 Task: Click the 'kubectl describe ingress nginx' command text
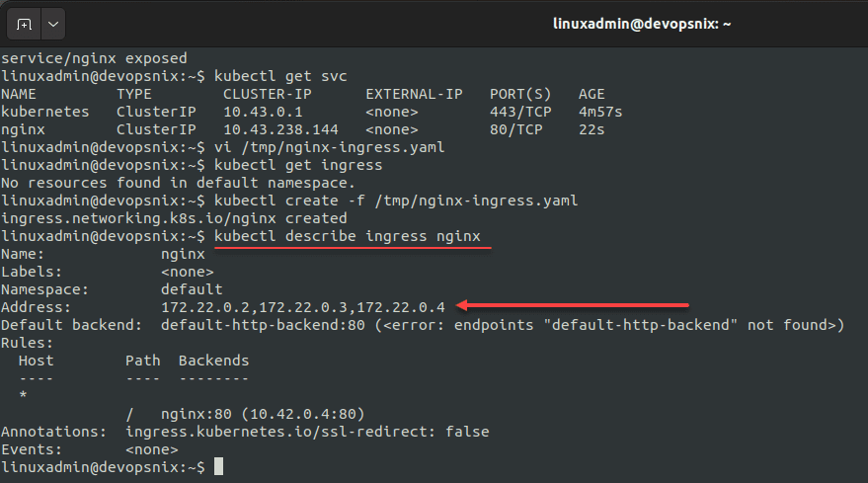351,236
